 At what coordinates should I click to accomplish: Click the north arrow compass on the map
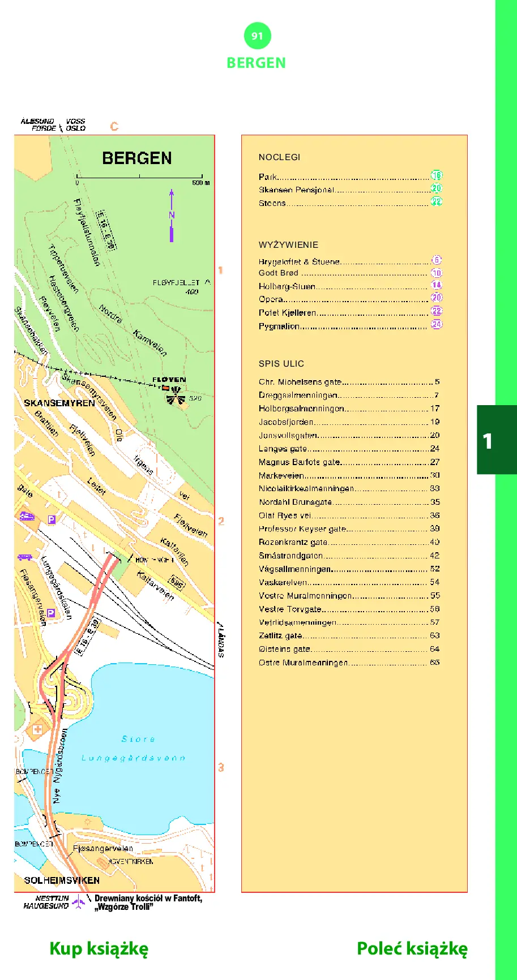(x=172, y=216)
